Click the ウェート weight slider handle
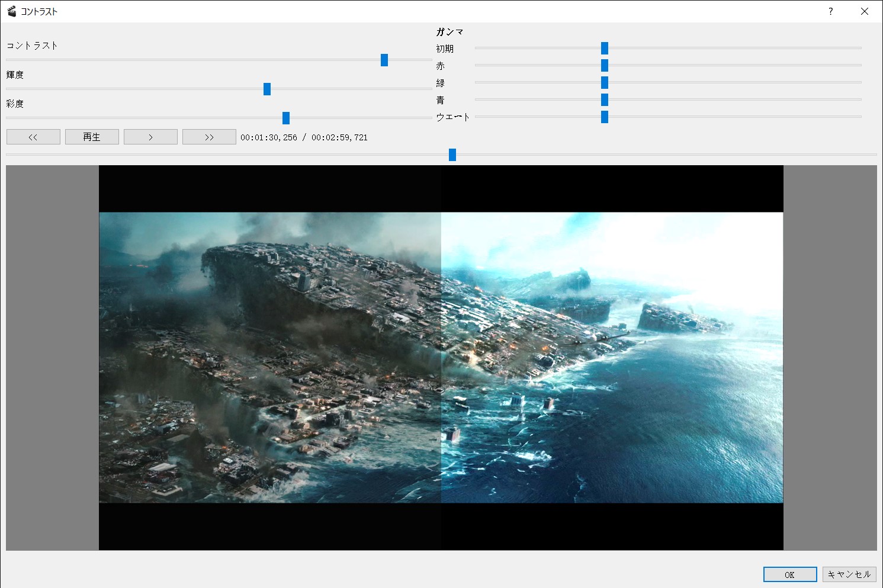The image size is (883, 588). [605, 117]
